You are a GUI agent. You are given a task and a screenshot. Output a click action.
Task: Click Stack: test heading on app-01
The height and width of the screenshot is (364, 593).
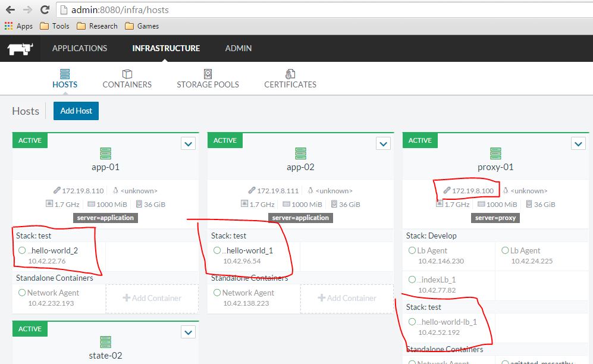point(34,236)
